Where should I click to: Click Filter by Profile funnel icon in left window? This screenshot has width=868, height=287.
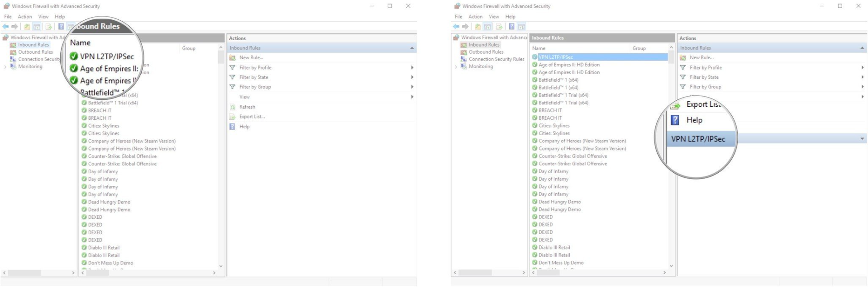click(x=232, y=68)
